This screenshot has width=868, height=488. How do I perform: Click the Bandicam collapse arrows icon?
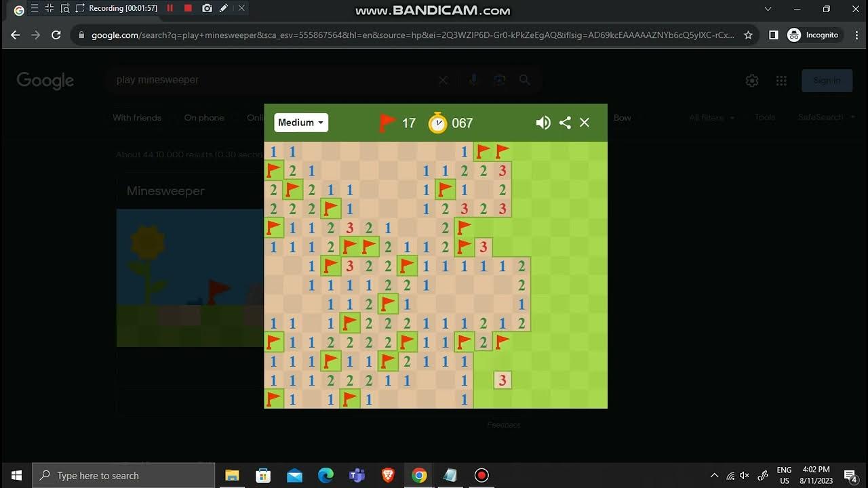pyautogui.click(x=50, y=8)
